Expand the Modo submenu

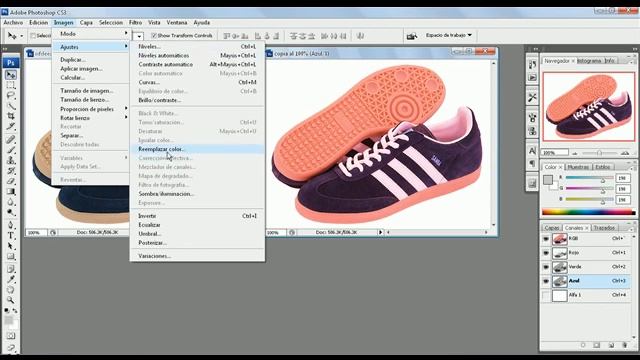pos(90,34)
